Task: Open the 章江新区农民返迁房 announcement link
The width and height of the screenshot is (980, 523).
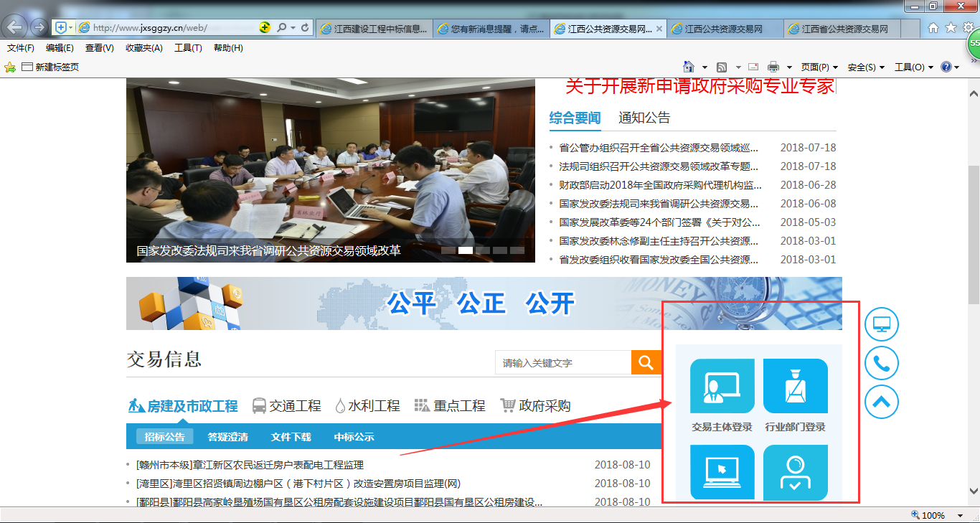Action: coord(250,465)
